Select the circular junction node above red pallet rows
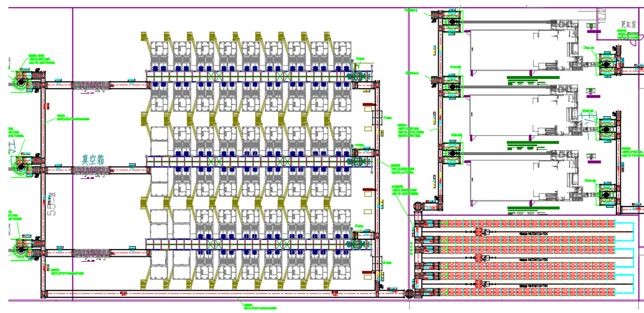This screenshot has height=313, width=644. [417, 206]
